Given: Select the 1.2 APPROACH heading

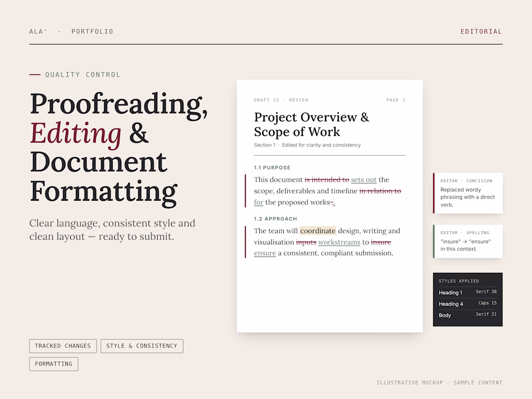Looking at the screenshot, I should (276, 219).
